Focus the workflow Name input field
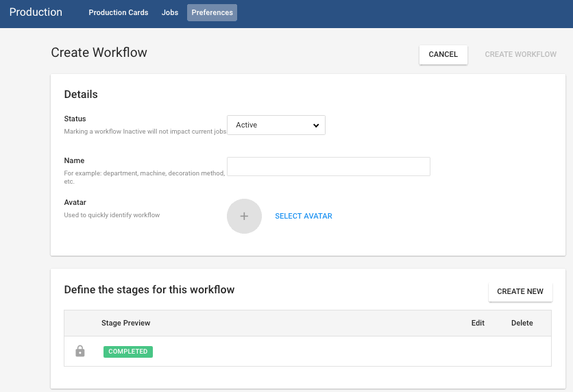Viewport: 573px width, 392px height. [328, 167]
